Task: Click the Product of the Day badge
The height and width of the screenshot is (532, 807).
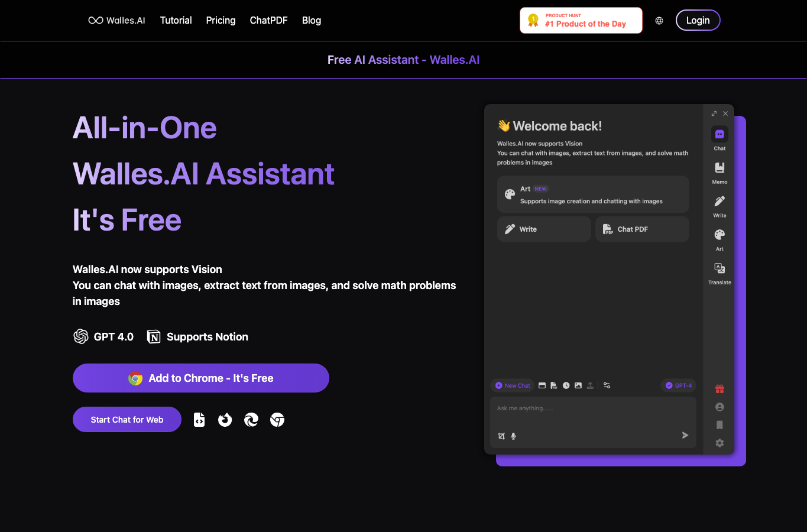Action: pyautogui.click(x=581, y=21)
